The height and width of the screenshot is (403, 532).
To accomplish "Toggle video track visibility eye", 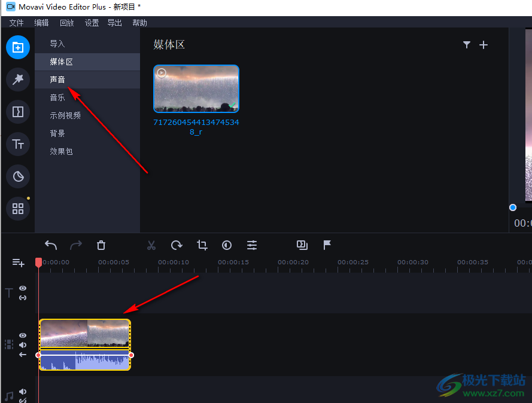I will point(23,335).
